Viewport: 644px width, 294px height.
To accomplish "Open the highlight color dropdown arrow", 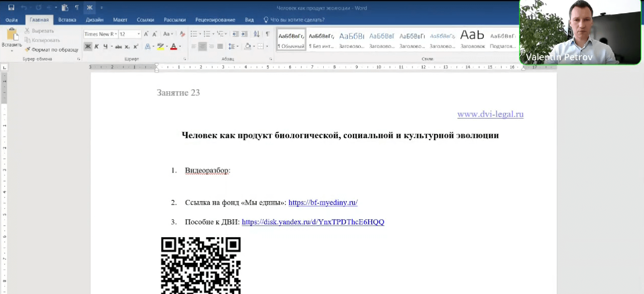I will (x=167, y=47).
